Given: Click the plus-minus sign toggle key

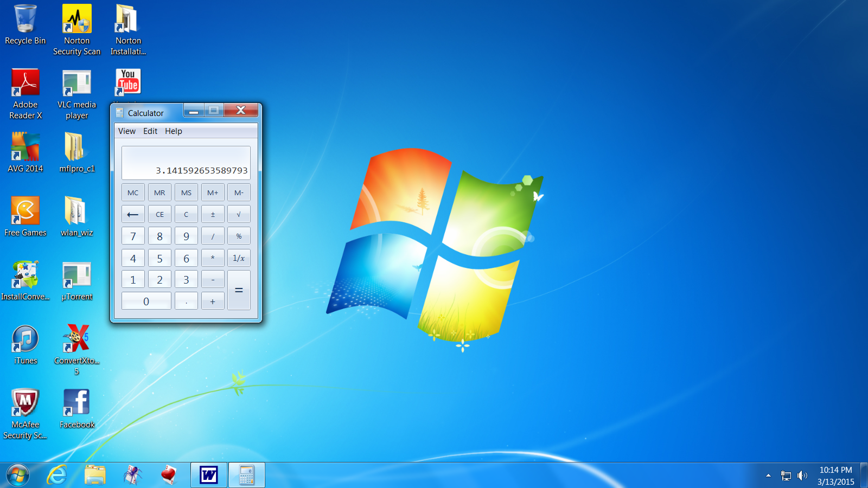Looking at the screenshot, I should 213,214.
